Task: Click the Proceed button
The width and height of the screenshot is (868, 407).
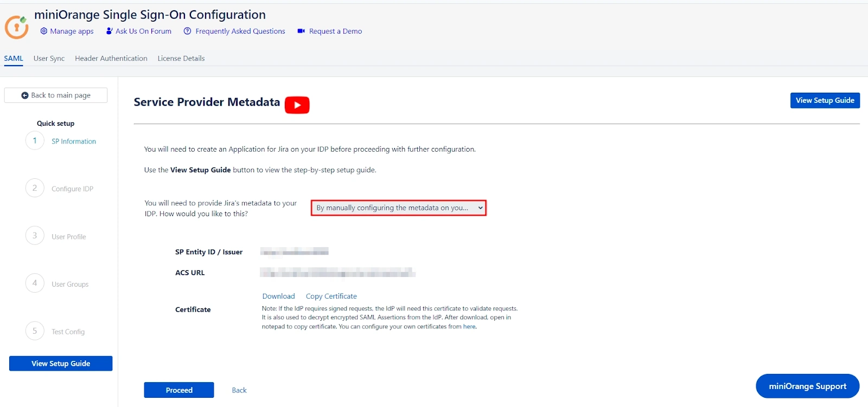Action: 179,390
